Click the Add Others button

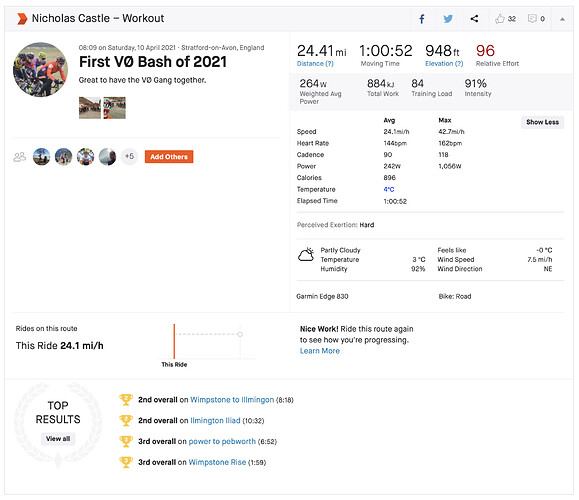(169, 157)
